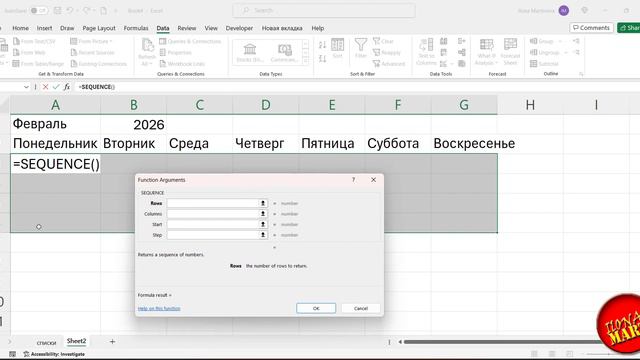640x360 pixels.
Task: Open the Queries & Connections pane
Action: [190, 41]
